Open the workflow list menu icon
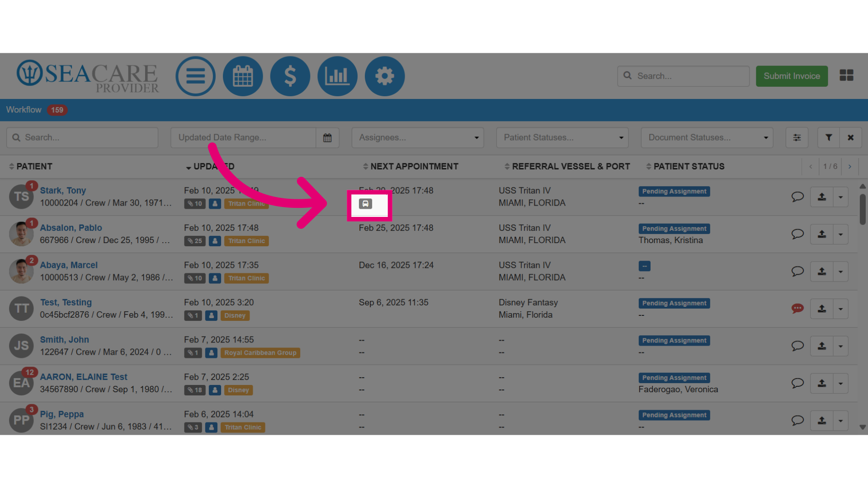The height and width of the screenshot is (488, 868). 195,76
